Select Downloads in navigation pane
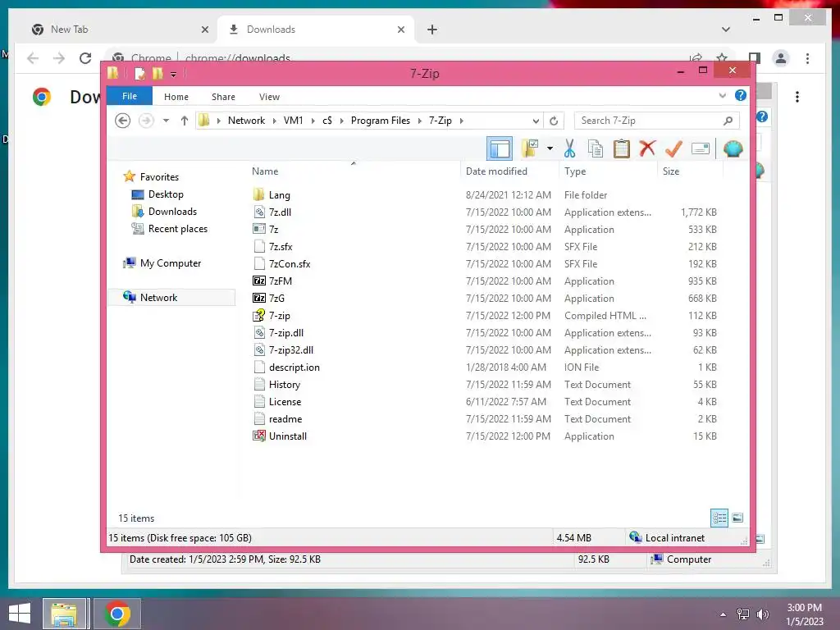The height and width of the screenshot is (630, 840). point(172,212)
